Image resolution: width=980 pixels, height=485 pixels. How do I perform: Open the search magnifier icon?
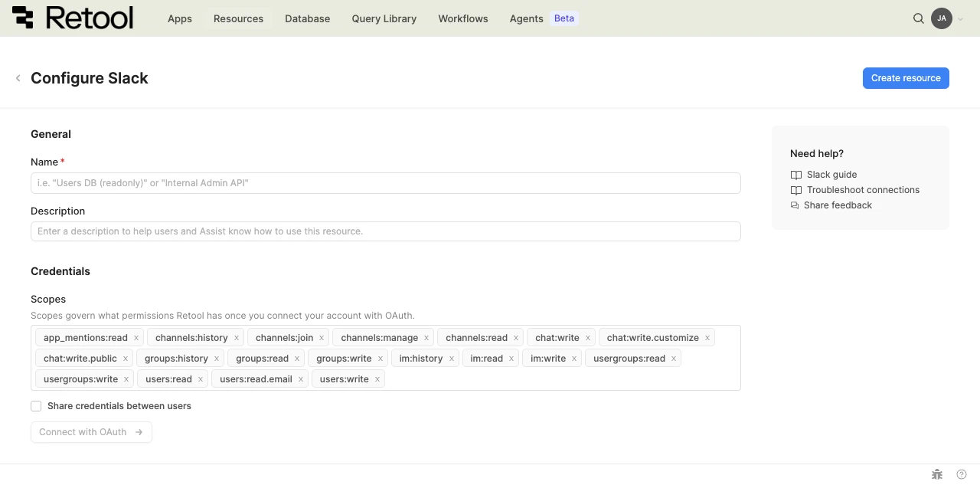tap(919, 18)
